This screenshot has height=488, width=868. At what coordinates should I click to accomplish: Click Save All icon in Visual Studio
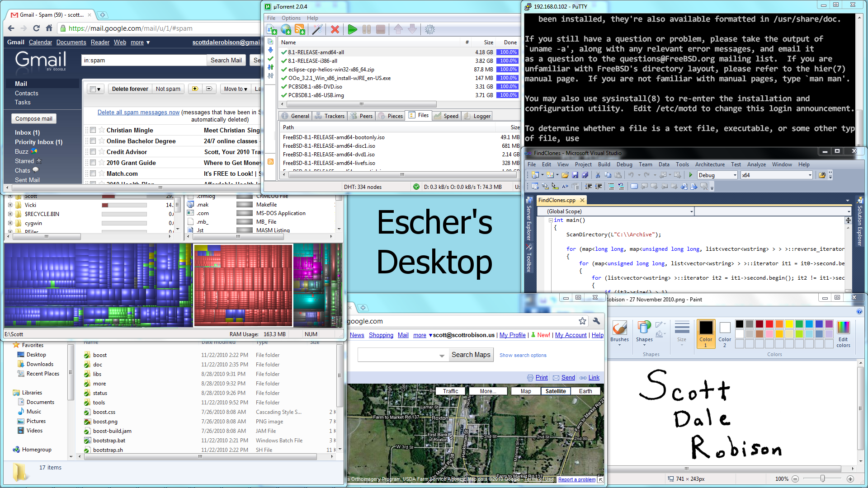point(585,175)
